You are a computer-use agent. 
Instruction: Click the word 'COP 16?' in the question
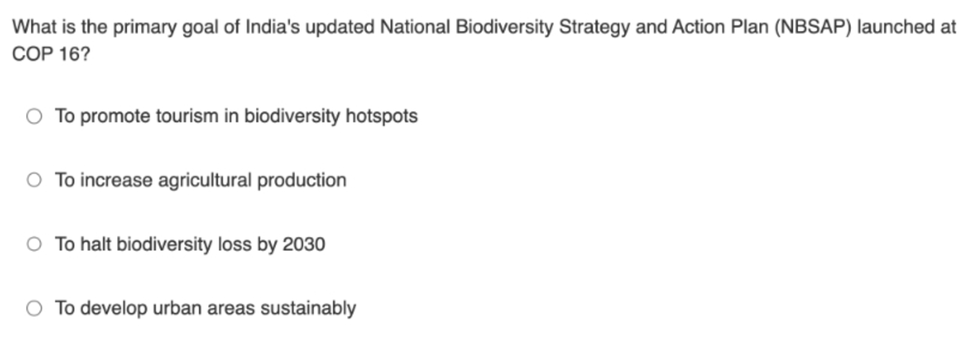51,54
